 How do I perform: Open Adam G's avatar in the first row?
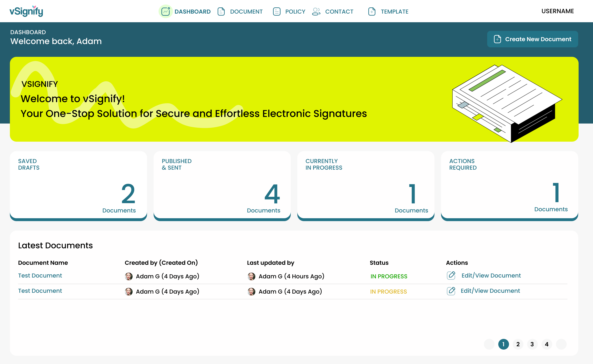pyautogui.click(x=129, y=276)
